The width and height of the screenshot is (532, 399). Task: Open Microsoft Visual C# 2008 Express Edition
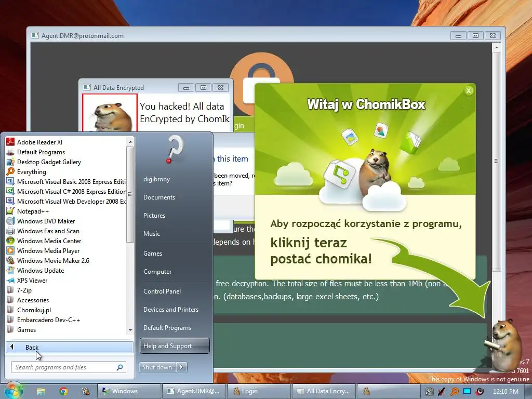click(66, 191)
